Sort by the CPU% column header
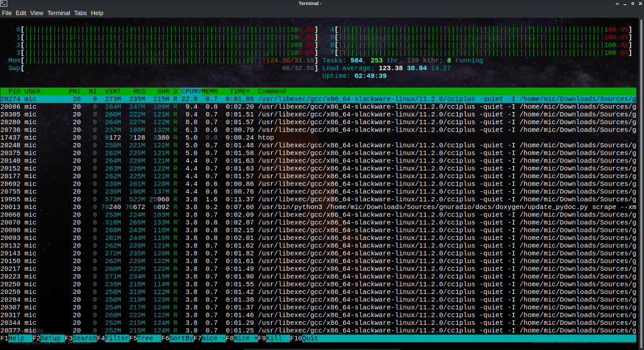The height and width of the screenshot is (350, 644). click(191, 91)
